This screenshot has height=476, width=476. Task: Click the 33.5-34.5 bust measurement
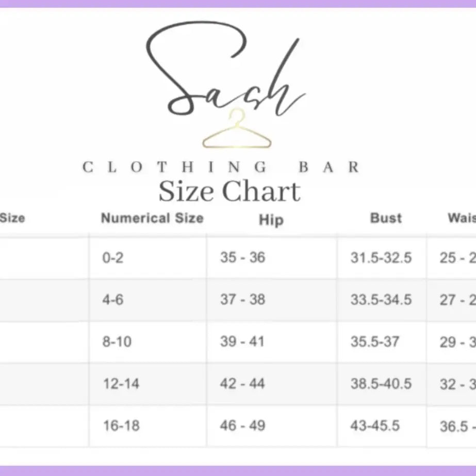381,300
